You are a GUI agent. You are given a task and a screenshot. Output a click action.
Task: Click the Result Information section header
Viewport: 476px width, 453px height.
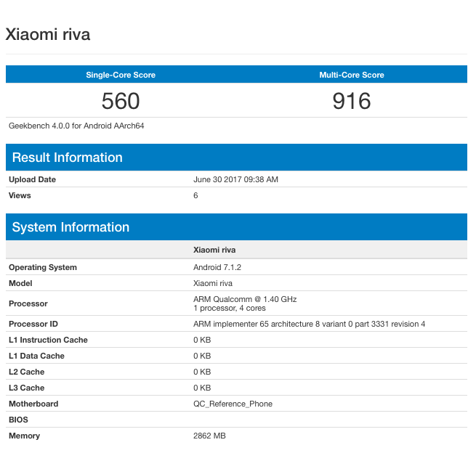coord(68,158)
